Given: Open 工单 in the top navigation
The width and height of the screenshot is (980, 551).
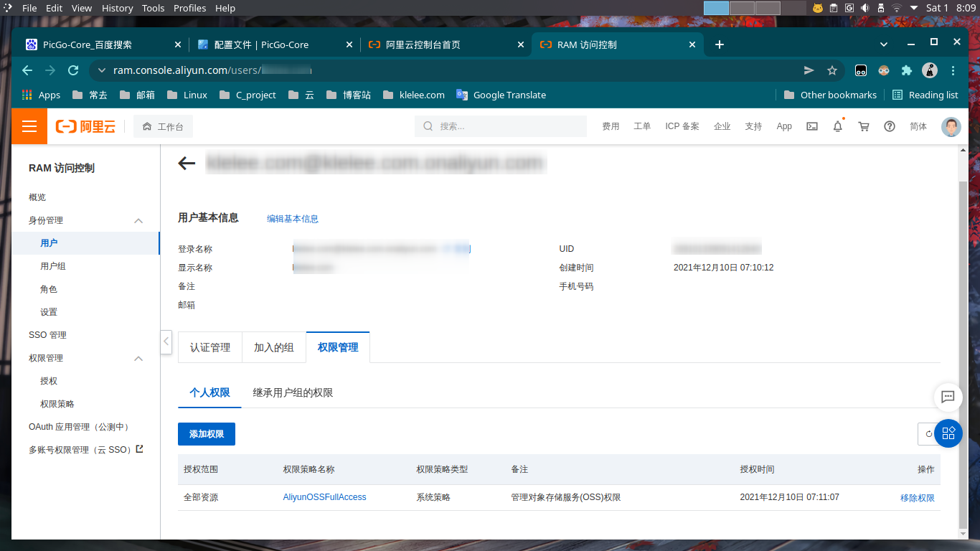Looking at the screenshot, I should click(x=642, y=126).
